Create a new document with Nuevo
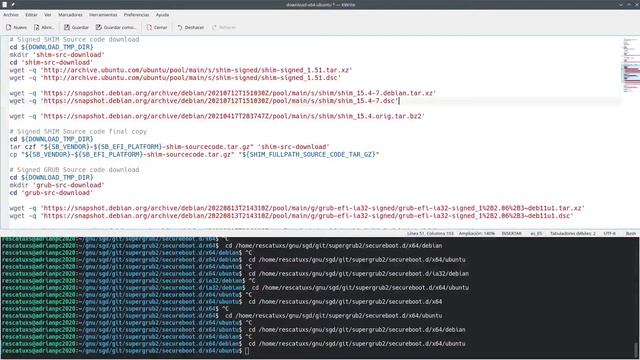640x360 pixels. click(16, 27)
